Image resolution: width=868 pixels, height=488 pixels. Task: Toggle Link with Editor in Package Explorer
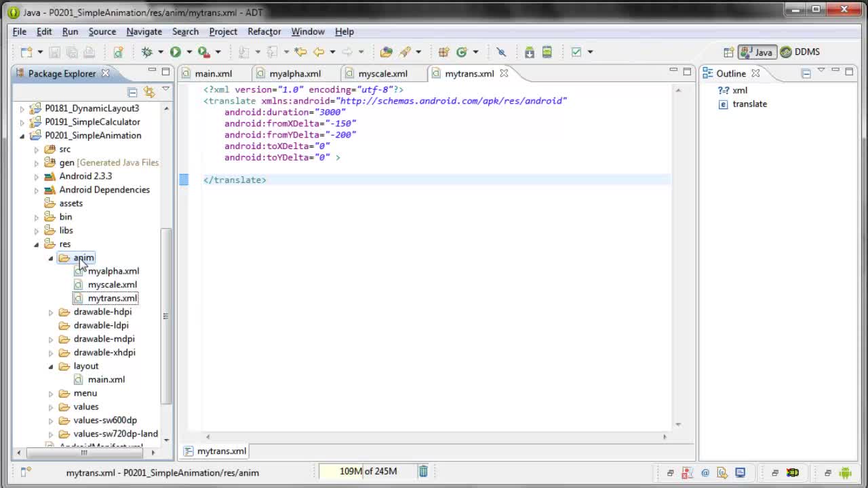[149, 91]
